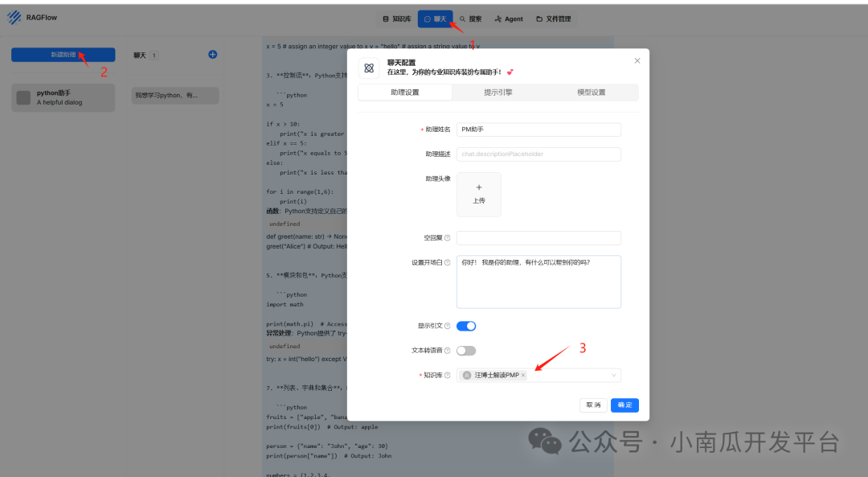Open the 文件管理 tab
This screenshot has width=868, height=477.
click(x=554, y=19)
